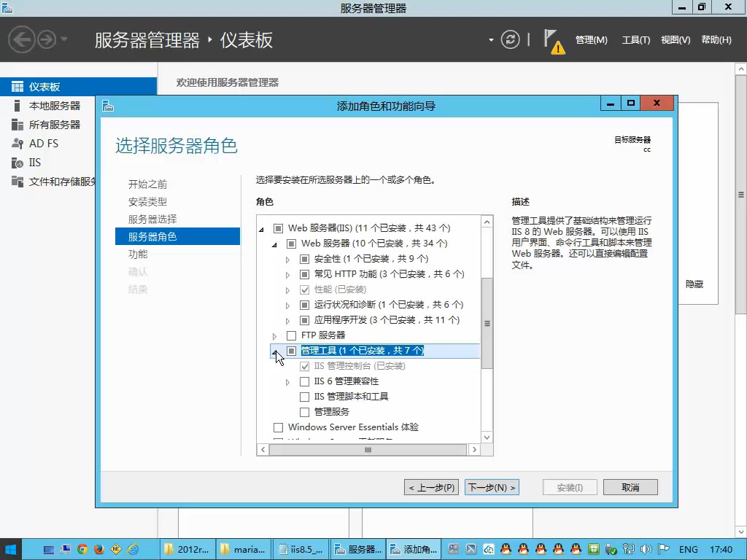This screenshot has width=747, height=560.
Task: Click the volume speaker tray icon
Action: tap(646, 550)
